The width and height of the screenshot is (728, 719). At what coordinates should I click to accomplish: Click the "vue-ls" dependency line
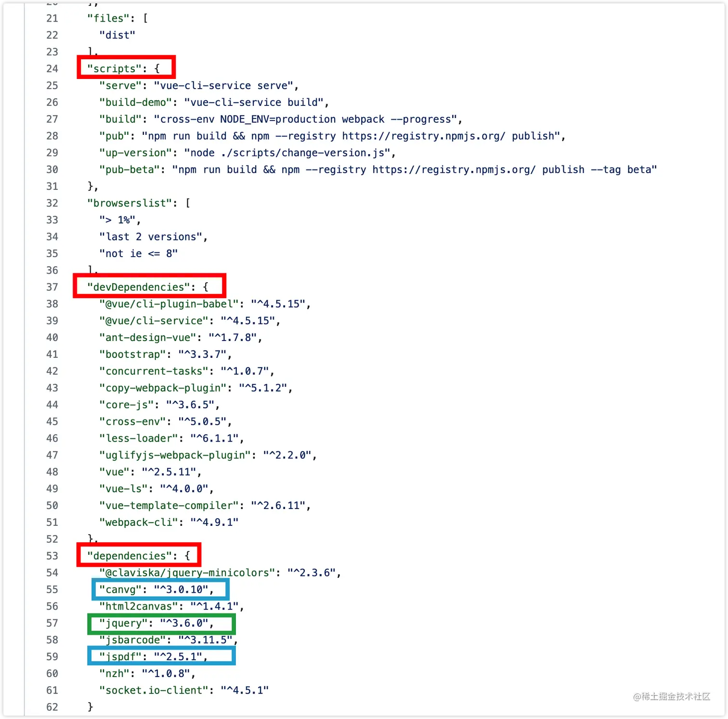tap(156, 489)
